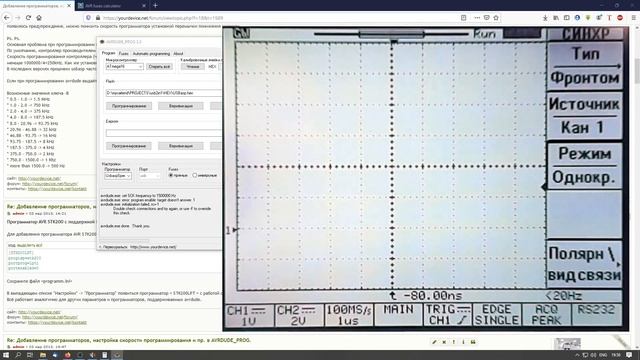Open File Explorer from the taskbar
This screenshot has height=360, width=640.
pos(42,355)
